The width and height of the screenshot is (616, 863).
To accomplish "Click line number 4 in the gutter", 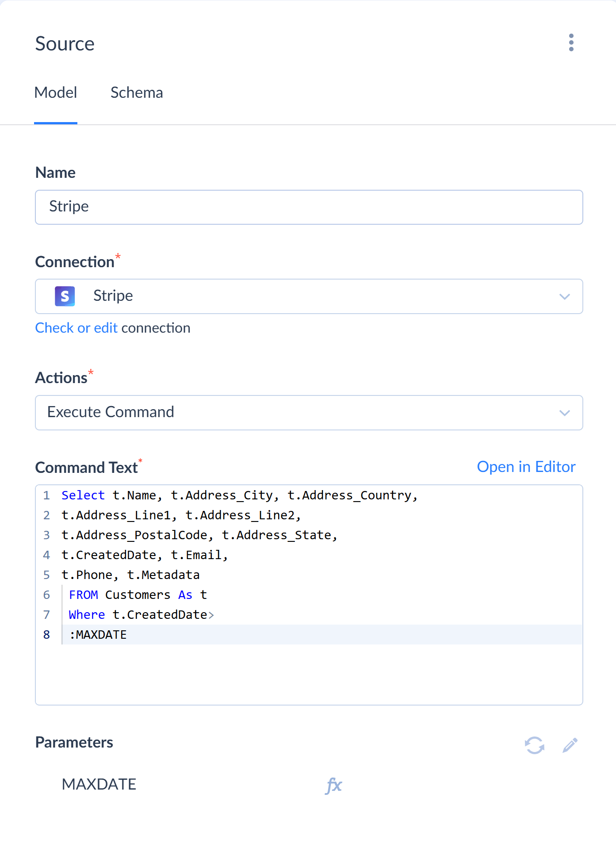I will (46, 555).
